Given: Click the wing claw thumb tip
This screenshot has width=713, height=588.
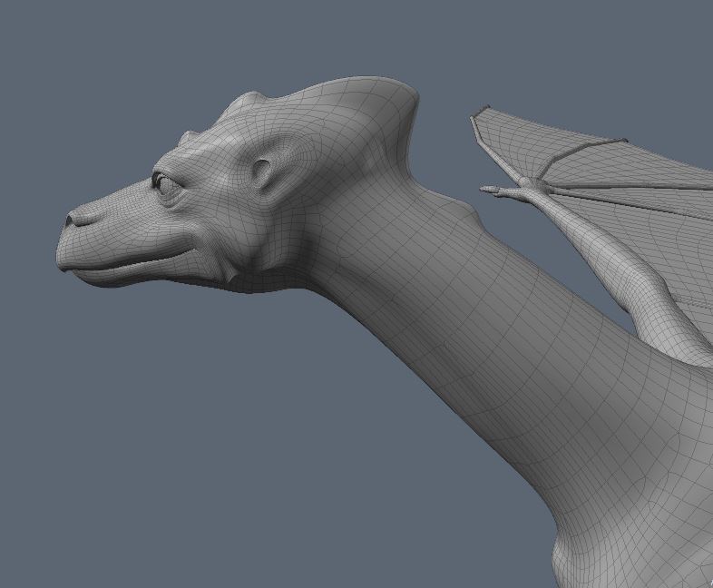Looking at the screenshot, I should [x=484, y=190].
